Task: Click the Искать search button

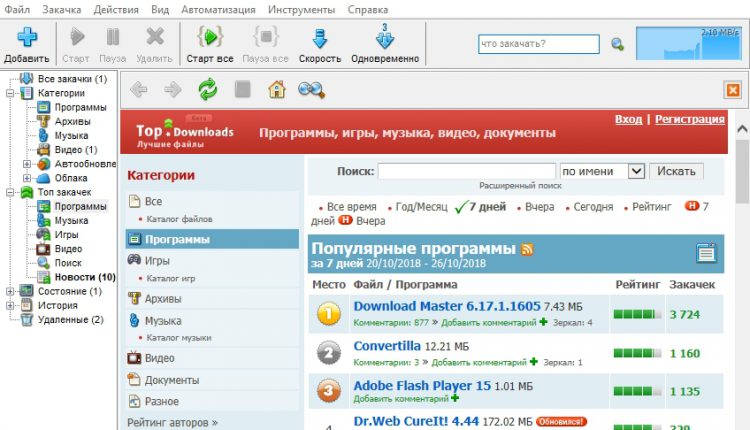Action: pos(676,171)
